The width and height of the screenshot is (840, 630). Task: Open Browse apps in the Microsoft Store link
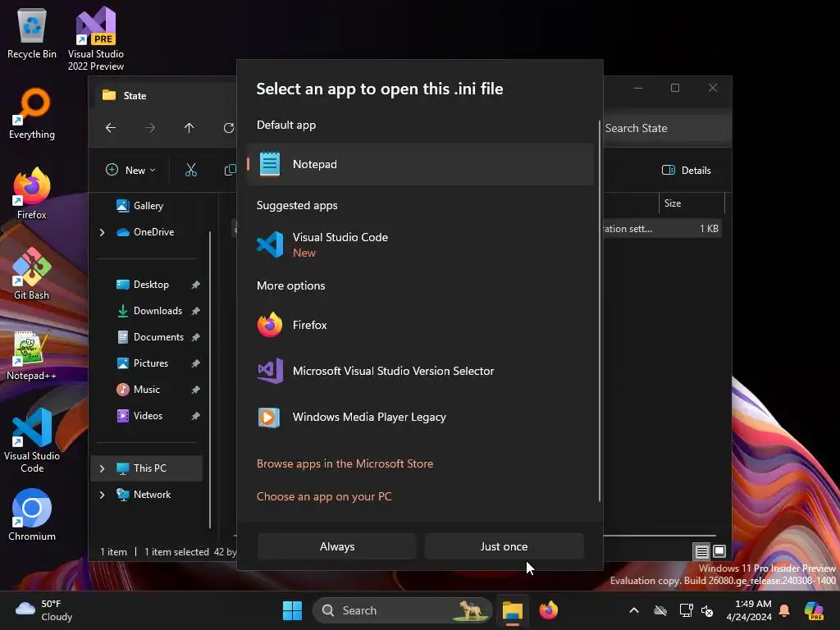pyautogui.click(x=345, y=464)
